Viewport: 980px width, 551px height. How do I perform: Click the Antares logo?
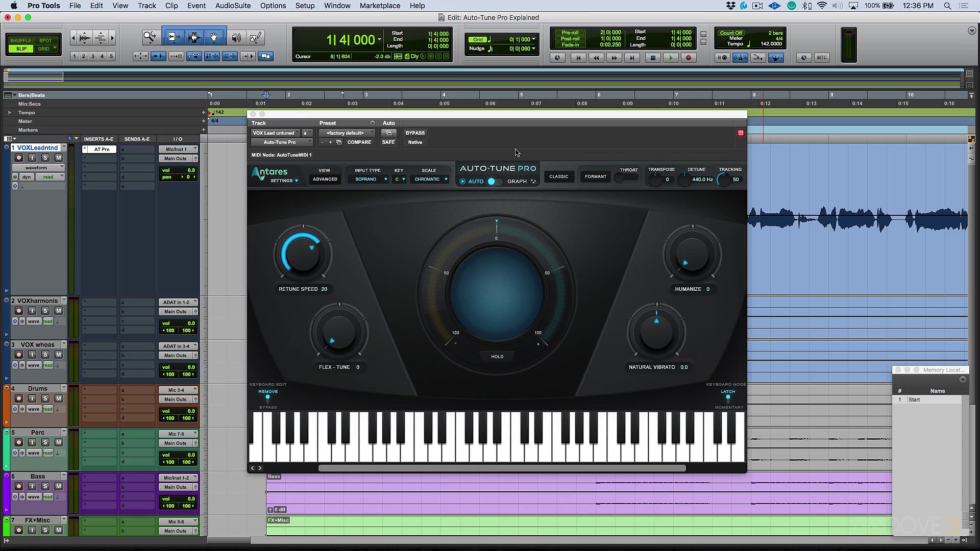click(x=269, y=172)
